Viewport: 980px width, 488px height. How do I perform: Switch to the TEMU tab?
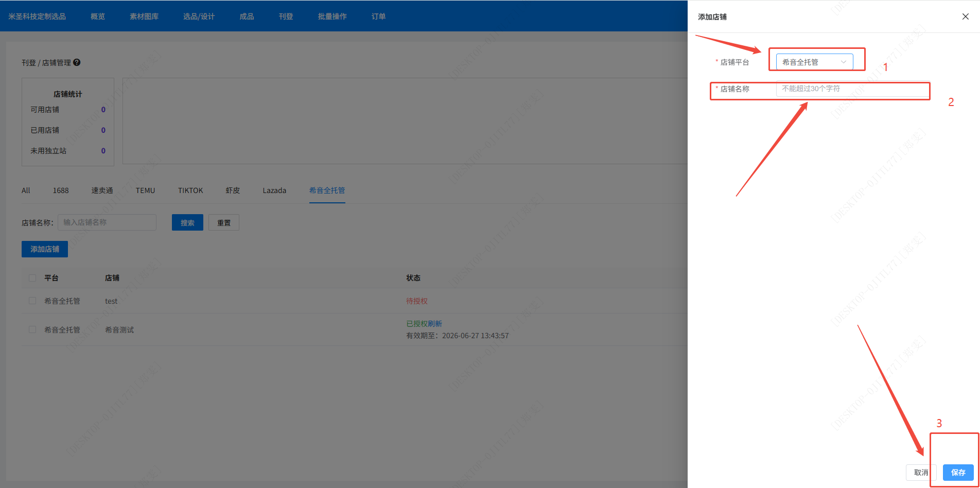click(x=145, y=190)
